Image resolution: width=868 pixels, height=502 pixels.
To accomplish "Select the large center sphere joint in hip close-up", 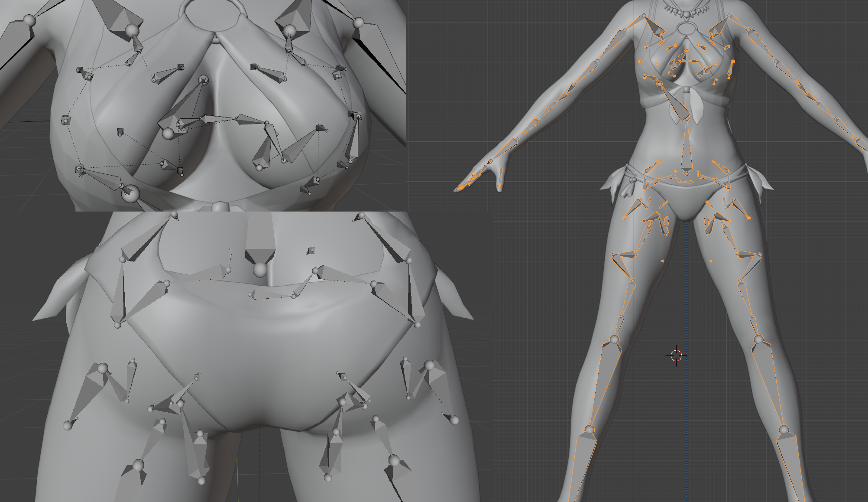I will [260, 270].
